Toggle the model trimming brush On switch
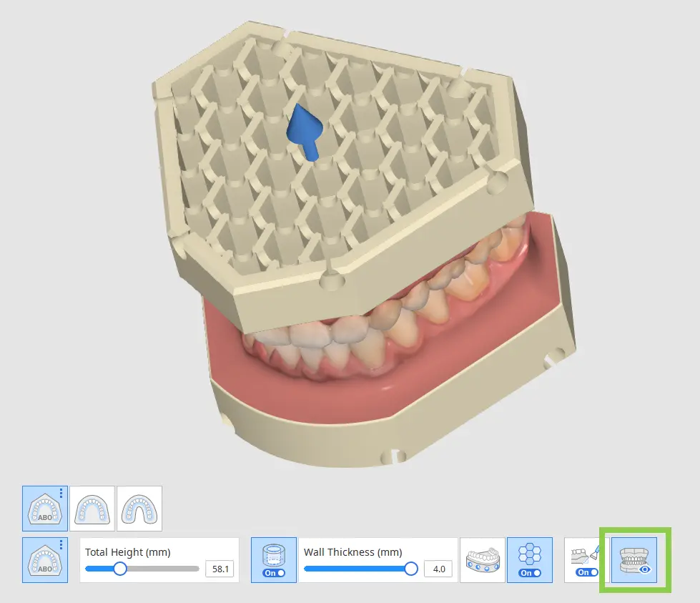Image resolution: width=700 pixels, height=603 pixels. click(x=583, y=572)
